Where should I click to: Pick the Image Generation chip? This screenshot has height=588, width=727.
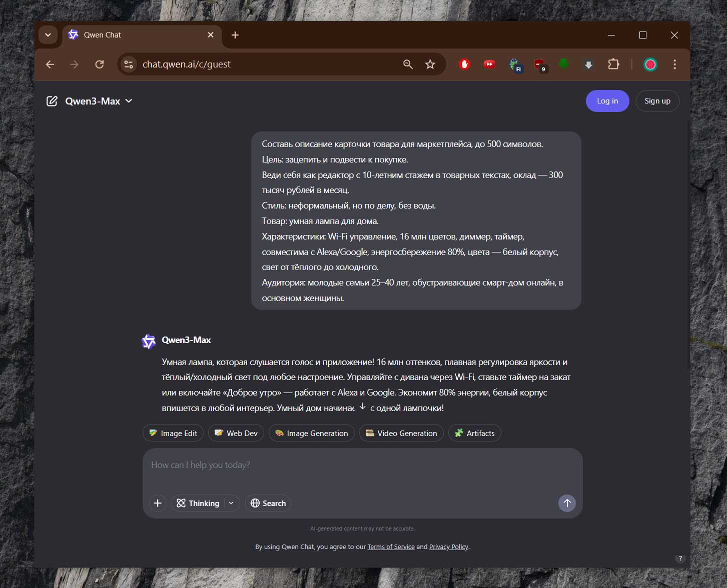tap(311, 433)
